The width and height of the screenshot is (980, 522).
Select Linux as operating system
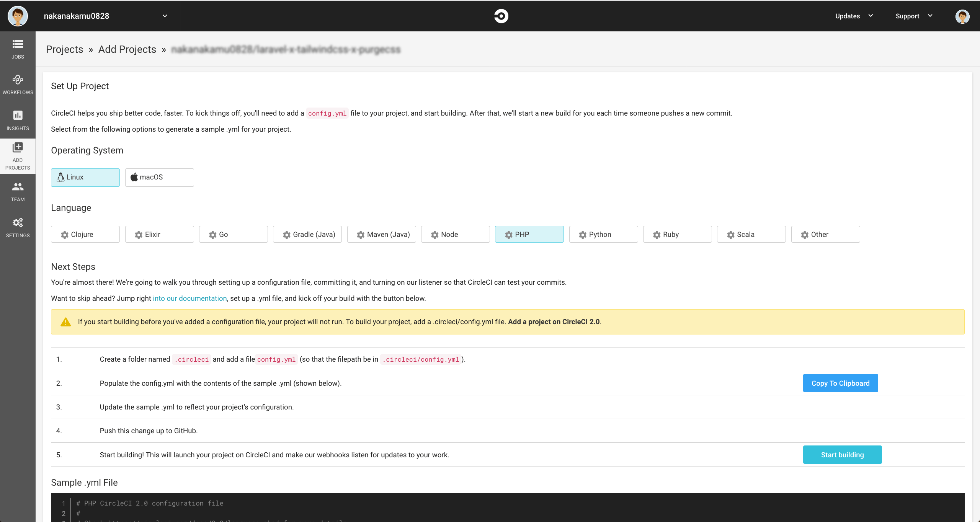(x=85, y=177)
